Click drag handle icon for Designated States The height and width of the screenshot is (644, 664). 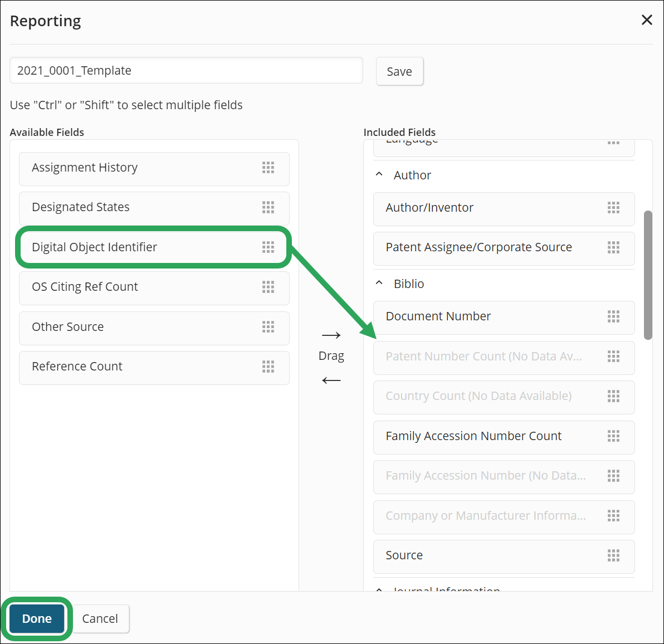(x=268, y=207)
